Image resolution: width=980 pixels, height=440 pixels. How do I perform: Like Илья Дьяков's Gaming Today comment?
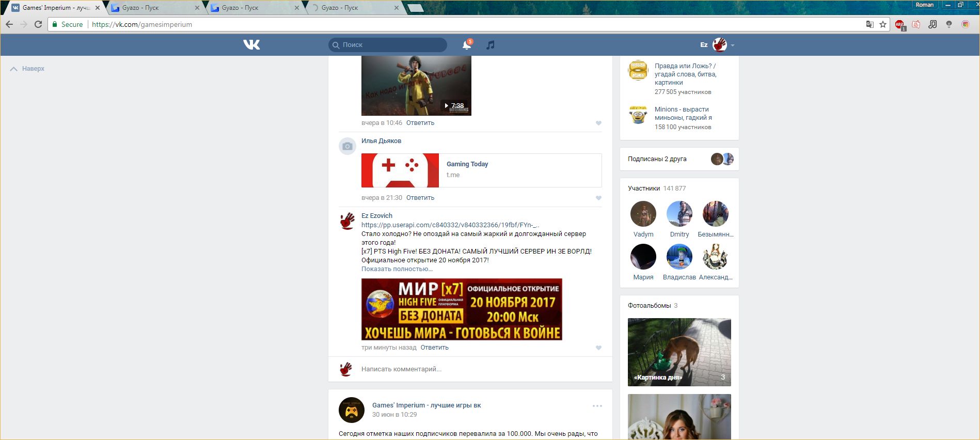[598, 198]
